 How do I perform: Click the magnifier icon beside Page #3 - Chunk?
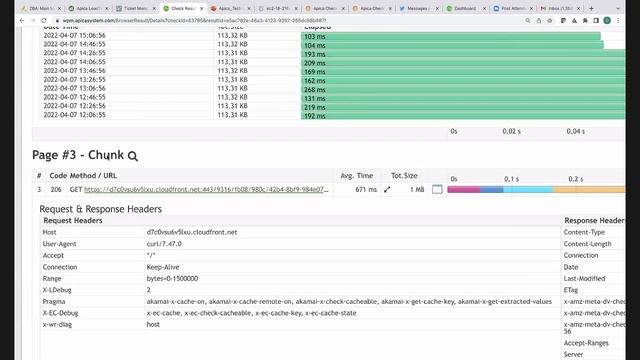point(133,156)
